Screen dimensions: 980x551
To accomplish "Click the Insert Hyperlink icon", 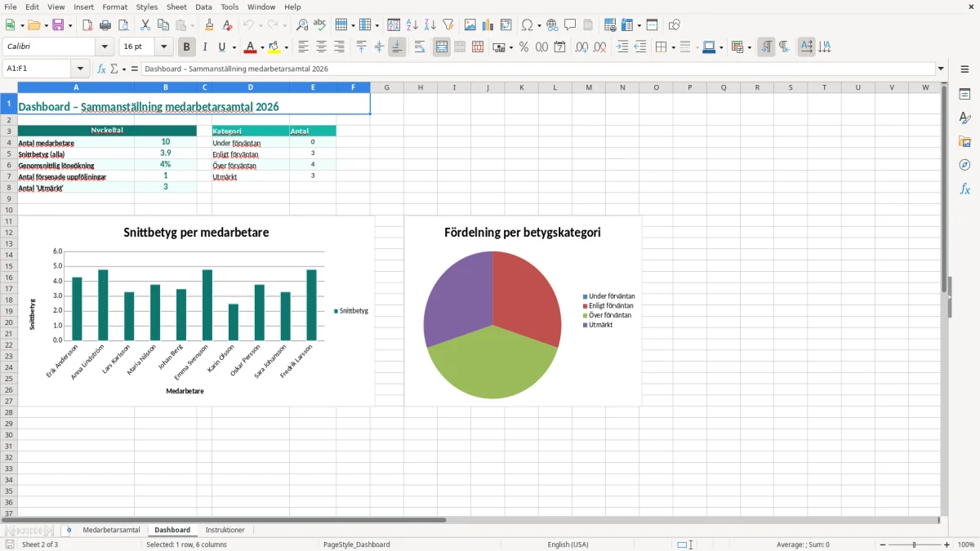I will pos(552,25).
